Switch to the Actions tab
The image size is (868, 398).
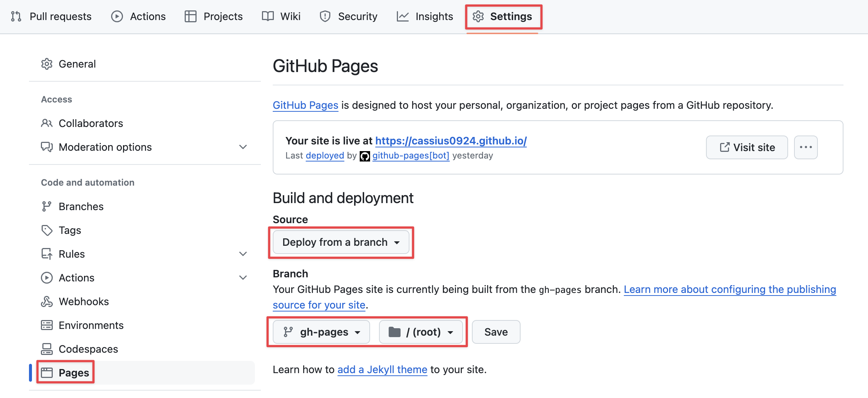(x=138, y=16)
